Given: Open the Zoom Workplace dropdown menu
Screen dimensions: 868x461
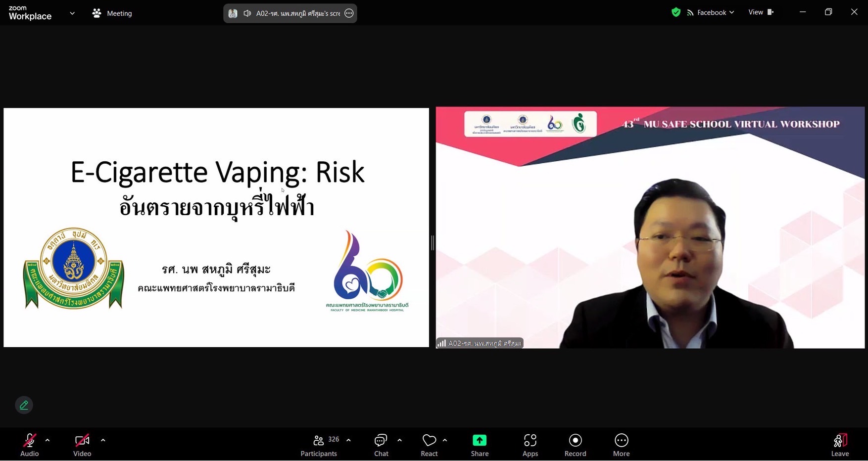Looking at the screenshot, I should (x=72, y=13).
